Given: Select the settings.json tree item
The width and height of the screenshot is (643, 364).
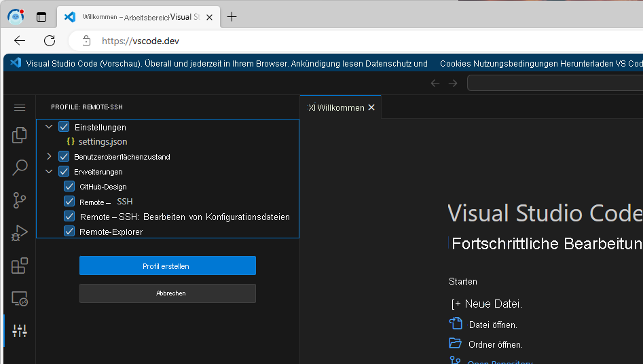Looking at the screenshot, I should click(x=168, y=141).
